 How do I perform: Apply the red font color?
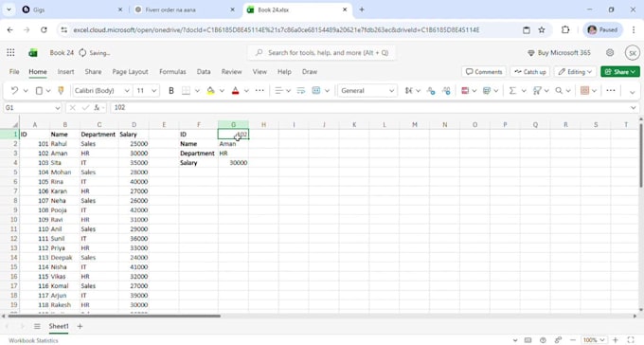pyautogui.click(x=235, y=90)
